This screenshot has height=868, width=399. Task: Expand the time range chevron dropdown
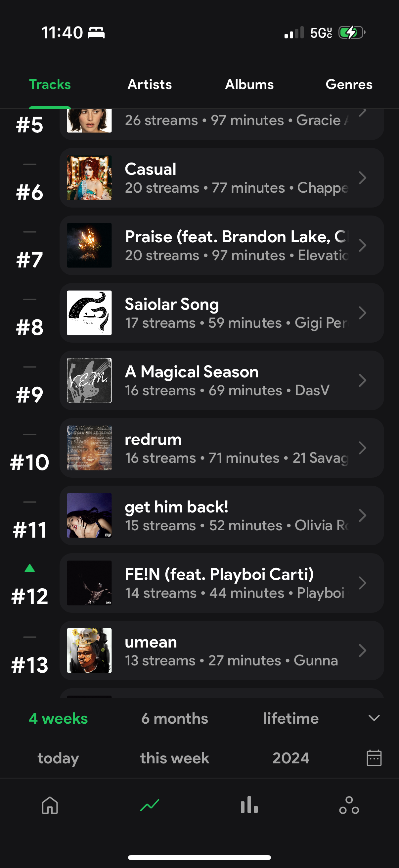[374, 718]
